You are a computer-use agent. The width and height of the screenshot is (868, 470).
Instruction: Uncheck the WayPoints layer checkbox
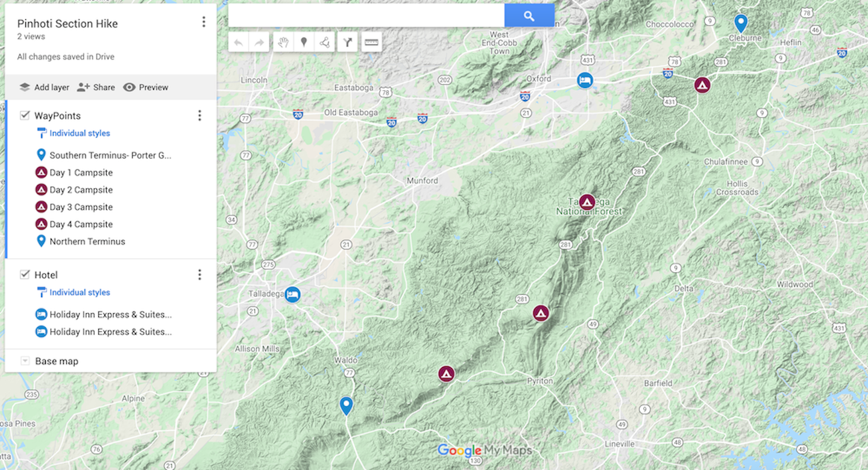25,115
